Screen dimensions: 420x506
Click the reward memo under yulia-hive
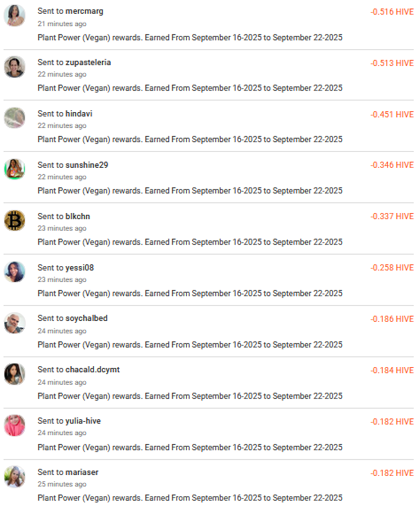[x=190, y=447]
